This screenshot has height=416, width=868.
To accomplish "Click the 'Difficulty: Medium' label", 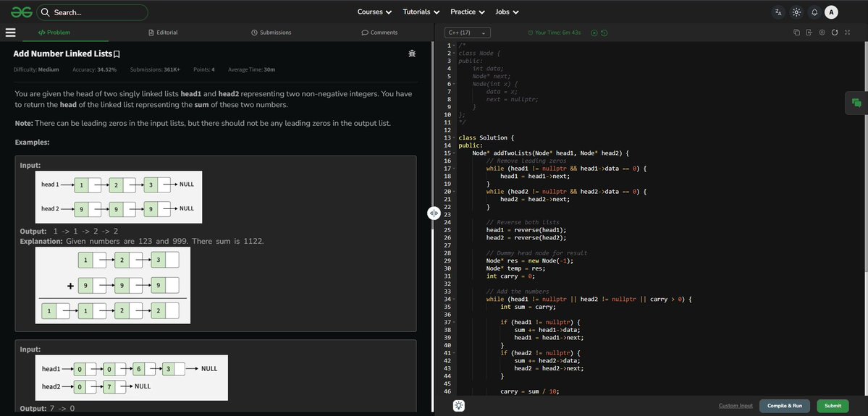I will click(36, 69).
